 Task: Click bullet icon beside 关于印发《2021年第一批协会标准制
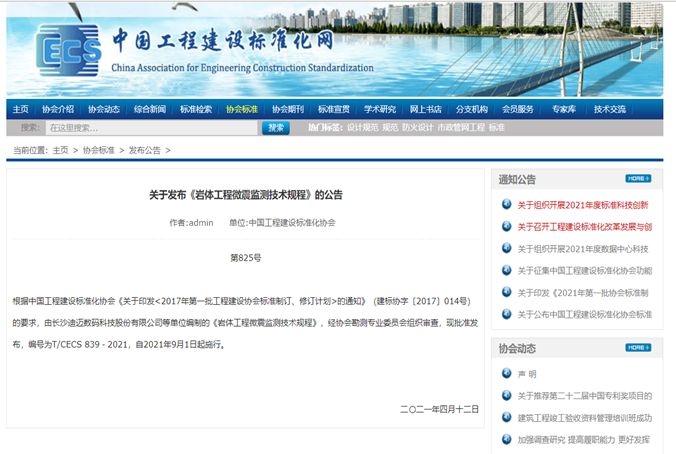pos(507,292)
